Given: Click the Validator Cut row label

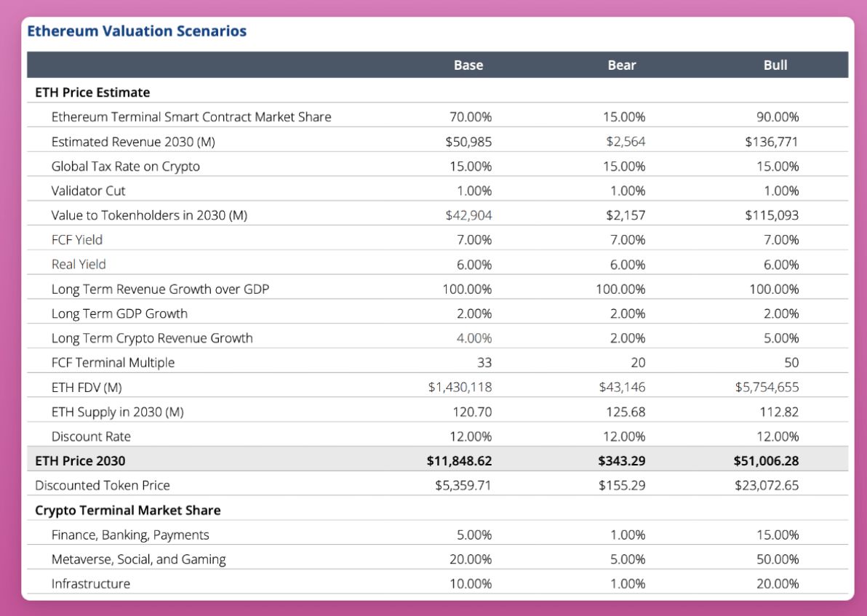Looking at the screenshot, I should tap(88, 191).
